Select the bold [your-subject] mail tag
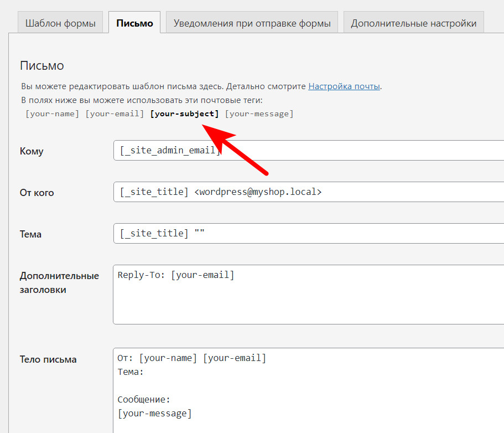 pos(184,114)
